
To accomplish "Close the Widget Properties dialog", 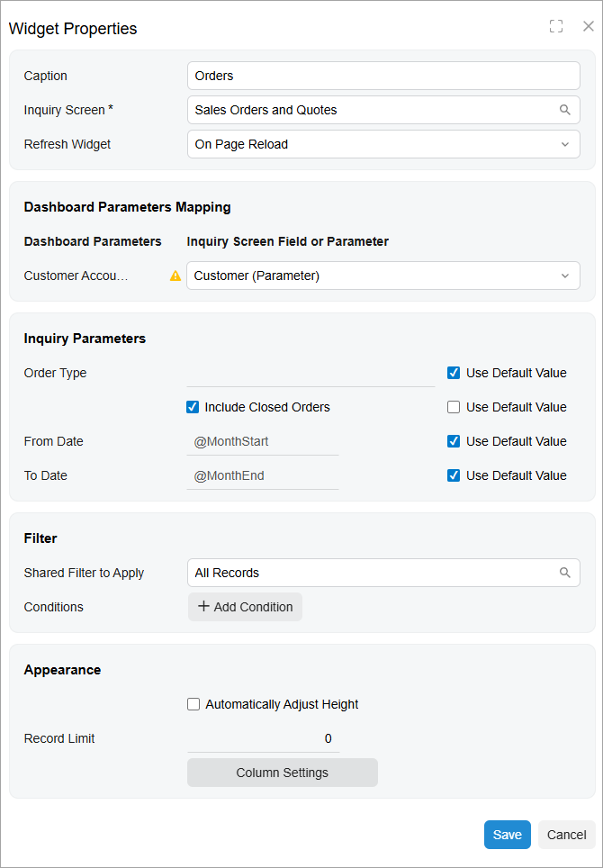I will point(589,27).
